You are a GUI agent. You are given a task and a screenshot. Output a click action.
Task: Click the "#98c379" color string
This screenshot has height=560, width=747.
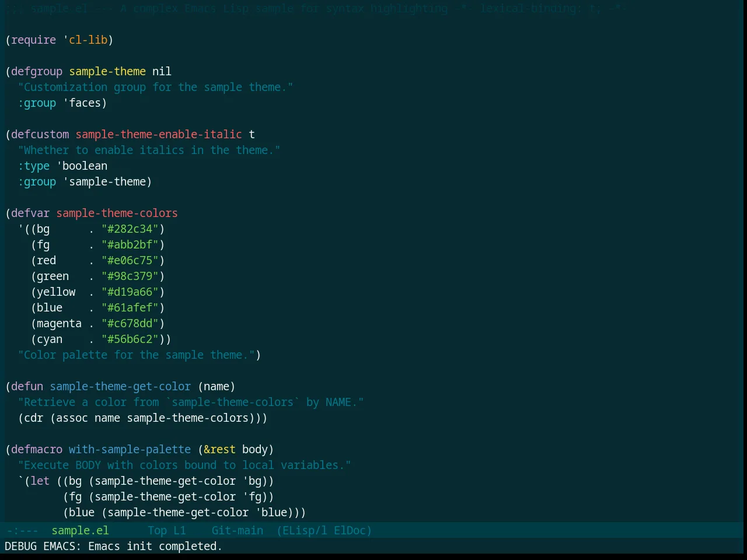[130, 276]
